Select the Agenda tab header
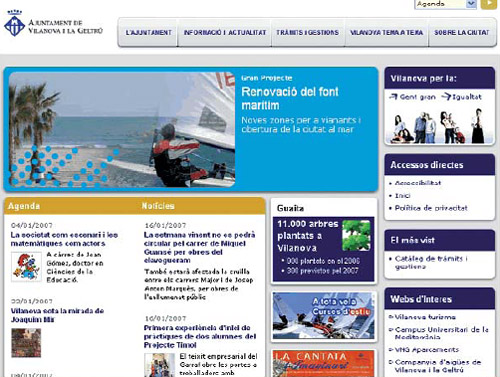Image resolution: width=500 pixels, height=377 pixels. tap(24, 206)
